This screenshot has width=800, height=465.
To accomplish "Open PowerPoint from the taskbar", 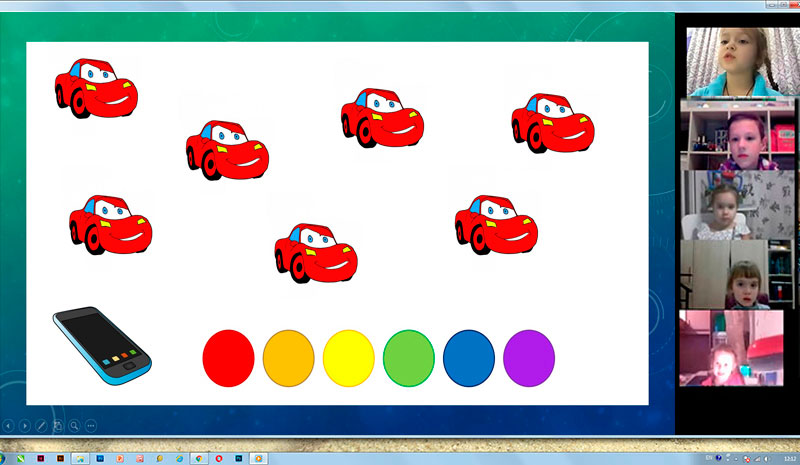I will tap(120, 458).
